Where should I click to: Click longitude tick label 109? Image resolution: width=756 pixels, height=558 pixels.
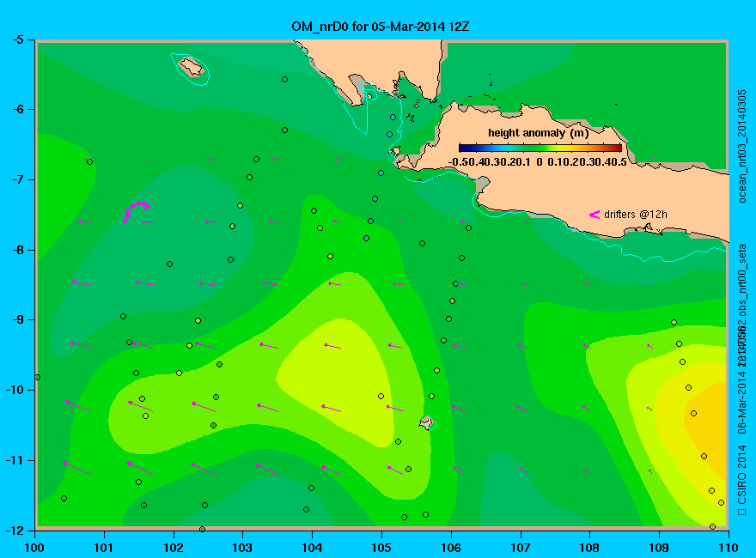(x=659, y=548)
